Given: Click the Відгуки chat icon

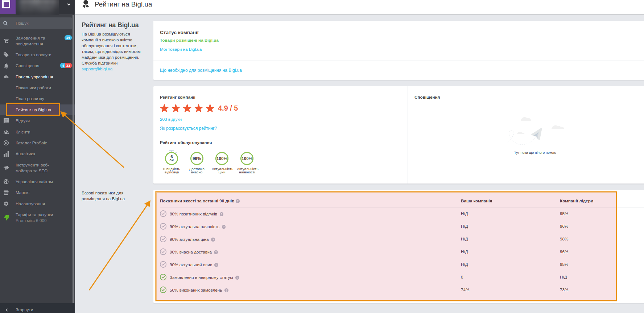Looking at the screenshot, I should tap(6, 121).
